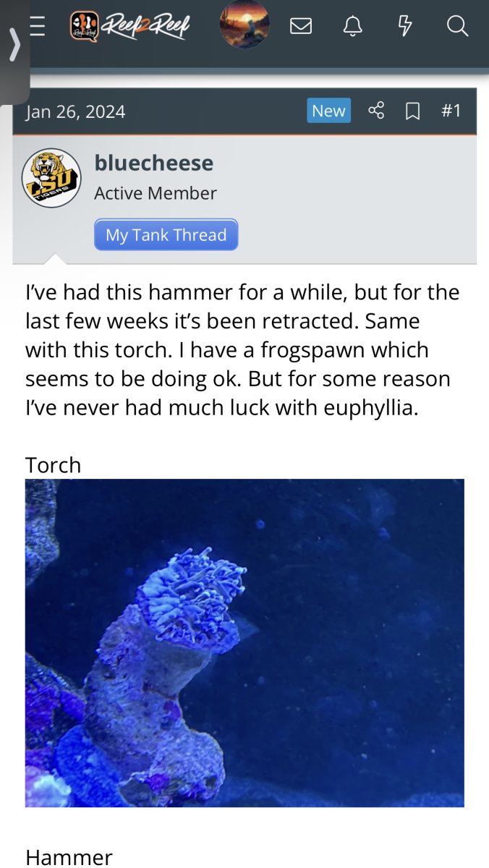Click bluecheese LSU Tigers avatar

click(x=51, y=178)
